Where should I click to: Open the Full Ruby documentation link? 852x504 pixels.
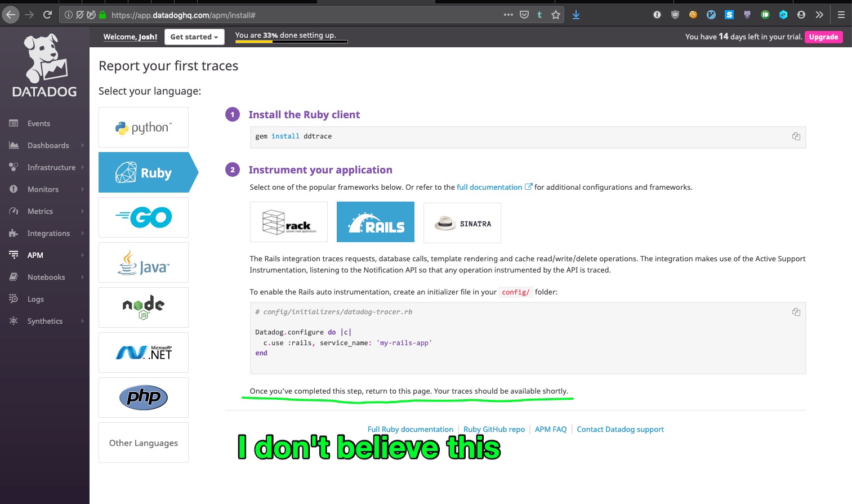click(x=411, y=429)
